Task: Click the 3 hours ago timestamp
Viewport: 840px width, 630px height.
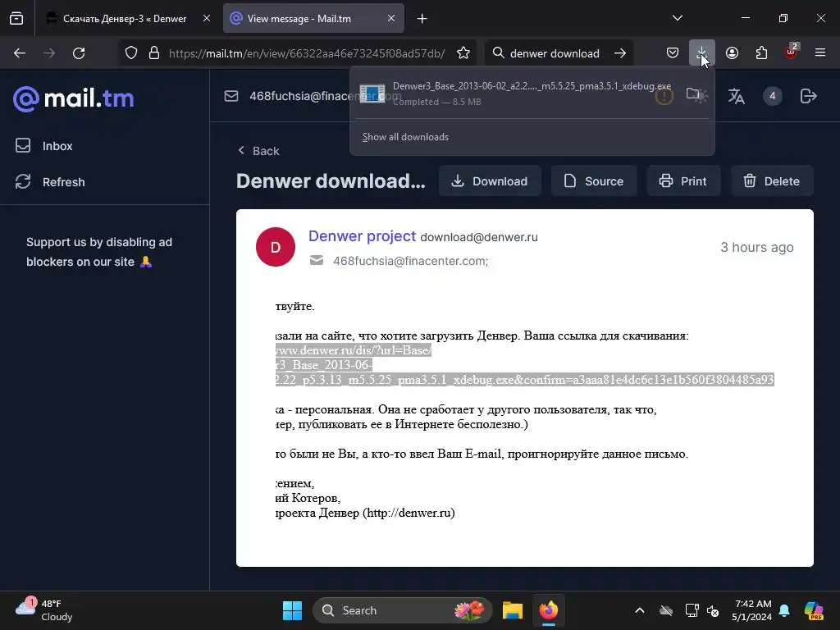Action: (756, 247)
